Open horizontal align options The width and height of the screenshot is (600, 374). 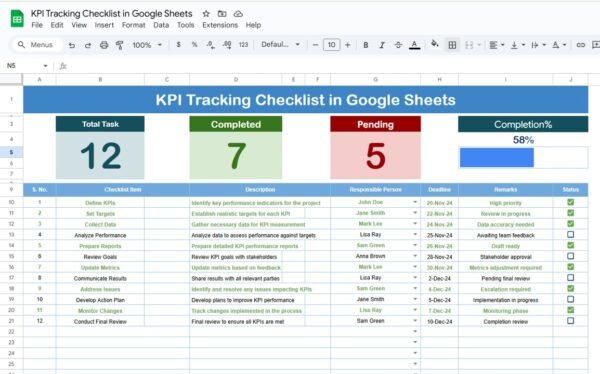point(497,45)
